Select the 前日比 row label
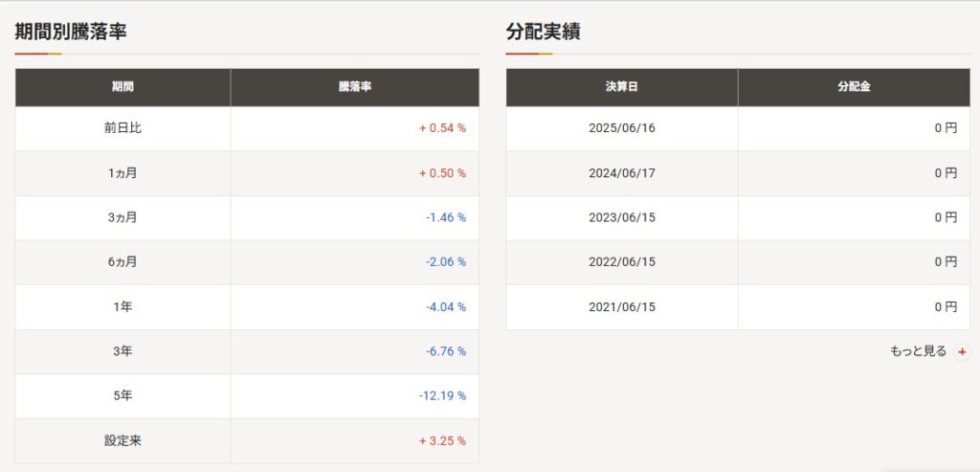The image size is (980, 472). pyautogui.click(x=122, y=128)
